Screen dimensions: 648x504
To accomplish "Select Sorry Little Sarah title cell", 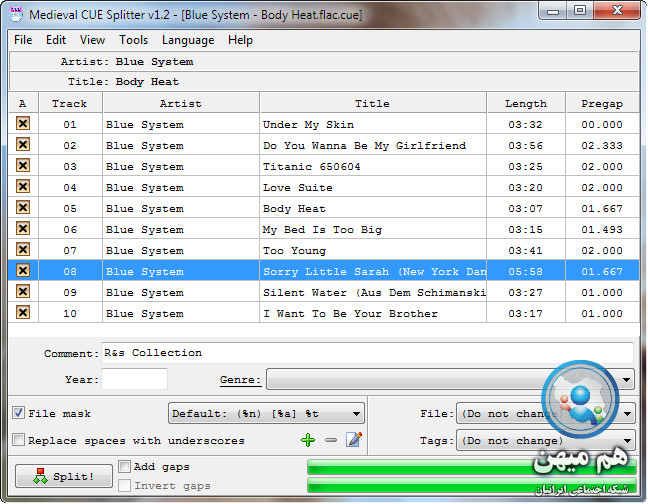I will click(373, 271).
